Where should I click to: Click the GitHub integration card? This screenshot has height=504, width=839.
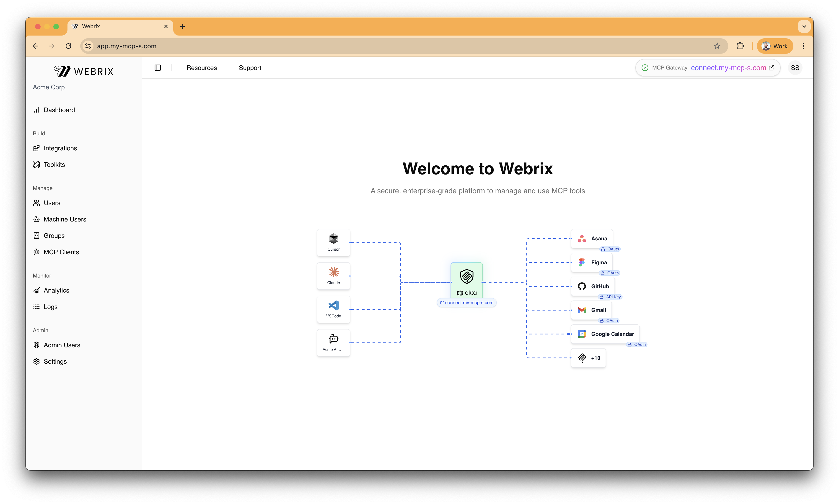click(593, 286)
